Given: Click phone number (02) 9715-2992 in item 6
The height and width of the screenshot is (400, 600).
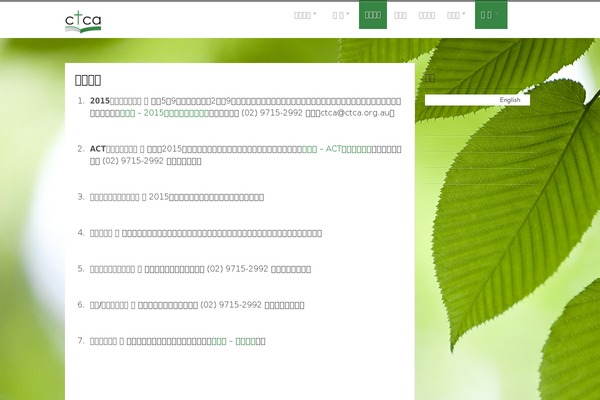Looking at the screenshot, I should (231, 305).
